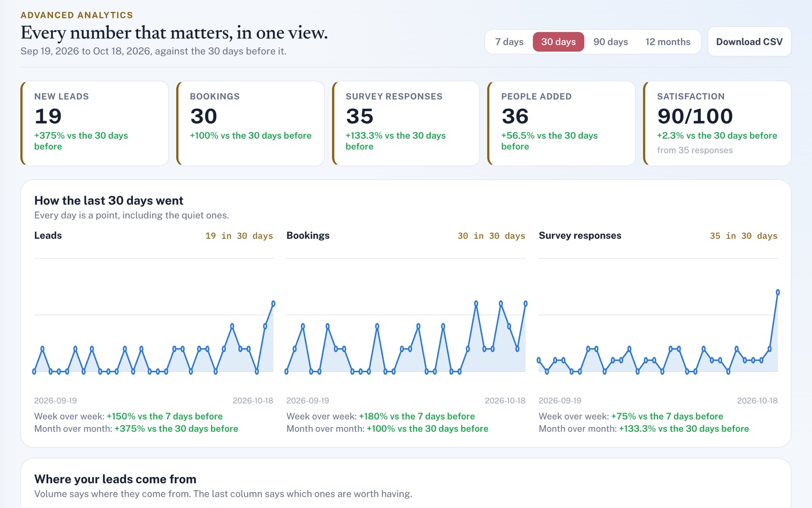The width and height of the screenshot is (812, 508).
Task: Click the 'Bookings' chart title
Action: [308, 235]
